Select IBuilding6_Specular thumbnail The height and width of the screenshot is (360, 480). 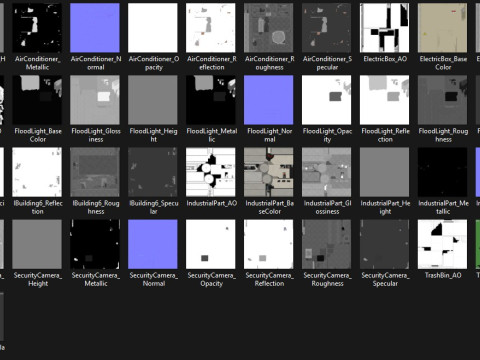(x=153, y=172)
